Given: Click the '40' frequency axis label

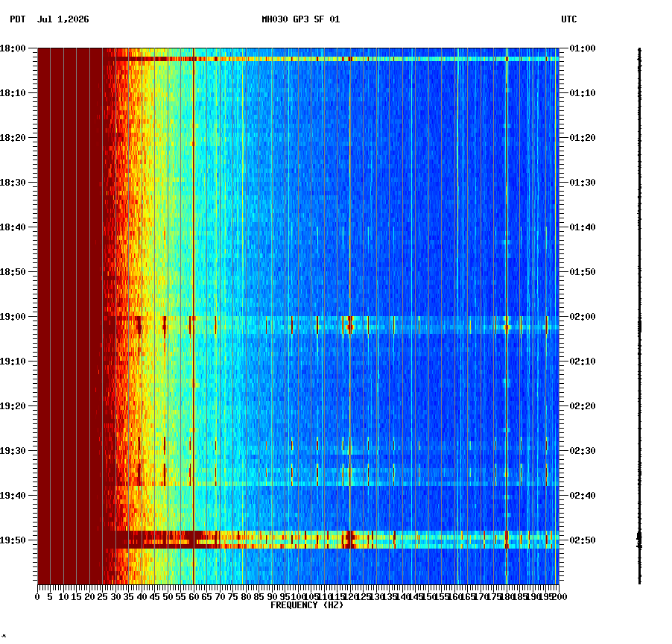Looking at the screenshot, I should [x=142, y=597].
